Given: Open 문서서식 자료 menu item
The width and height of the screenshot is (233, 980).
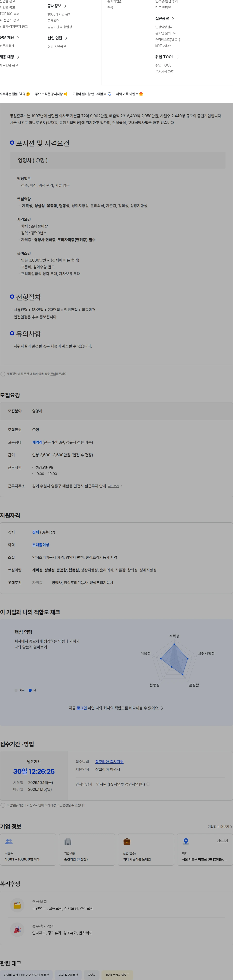Looking at the screenshot, I should pyautogui.click(x=164, y=71).
